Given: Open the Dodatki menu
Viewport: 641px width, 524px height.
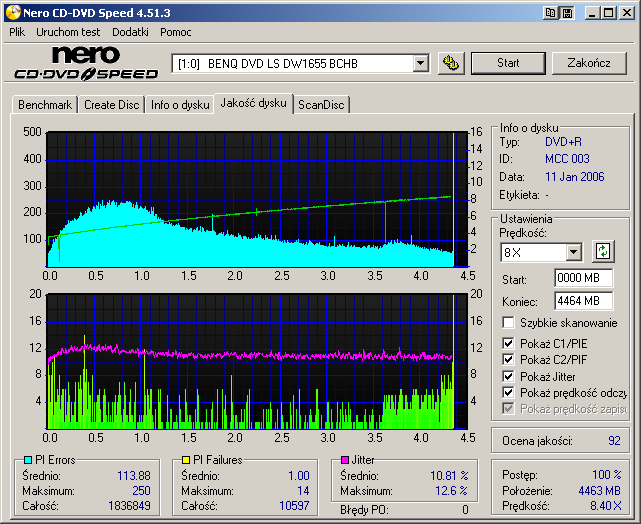Looking at the screenshot, I should pyautogui.click(x=130, y=32).
